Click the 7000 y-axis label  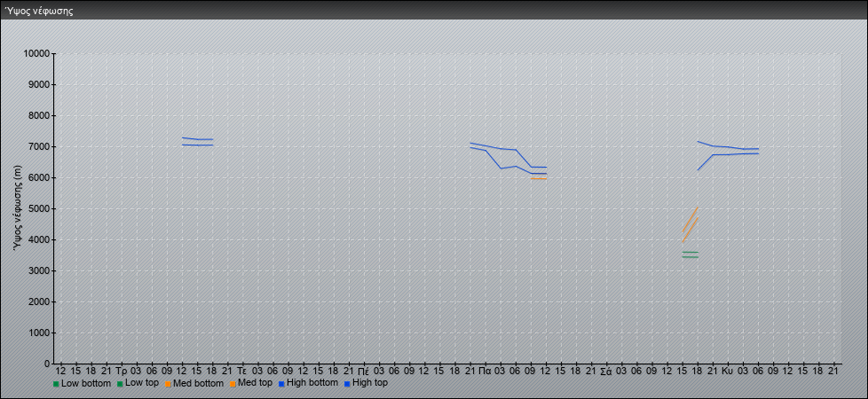click(x=39, y=146)
